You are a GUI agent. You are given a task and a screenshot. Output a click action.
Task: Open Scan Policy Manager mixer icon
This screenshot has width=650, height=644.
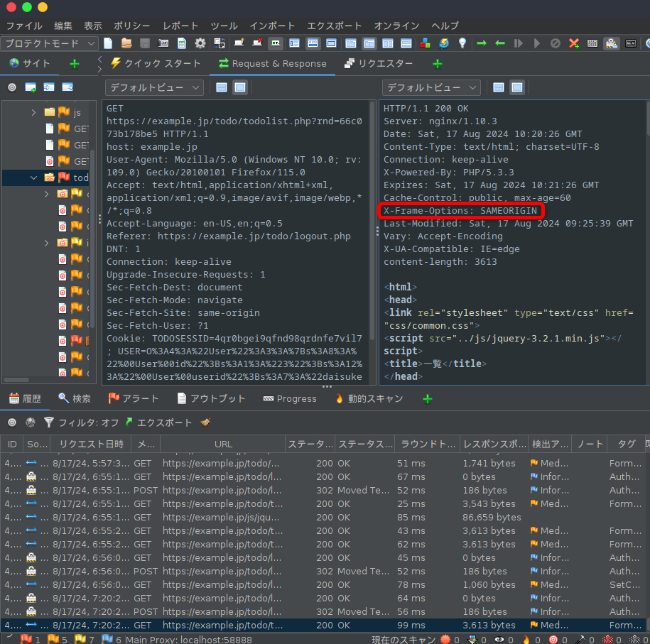pyautogui.click(x=592, y=43)
